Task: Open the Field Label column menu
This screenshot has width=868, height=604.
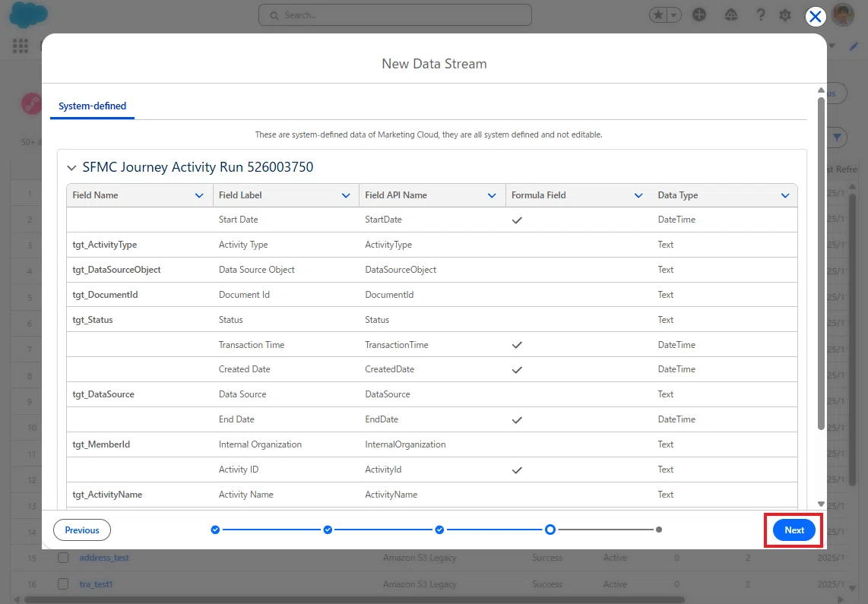Action: pyautogui.click(x=346, y=195)
